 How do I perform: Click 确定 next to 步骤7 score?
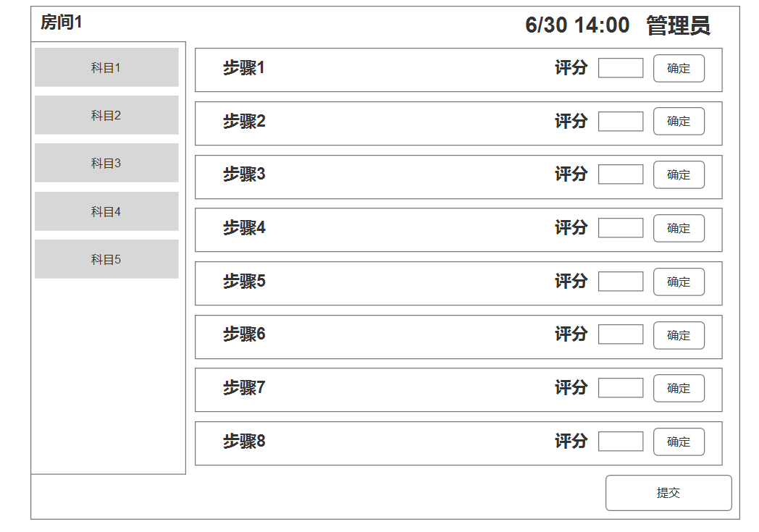pyautogui.click(x=679, y=388)
